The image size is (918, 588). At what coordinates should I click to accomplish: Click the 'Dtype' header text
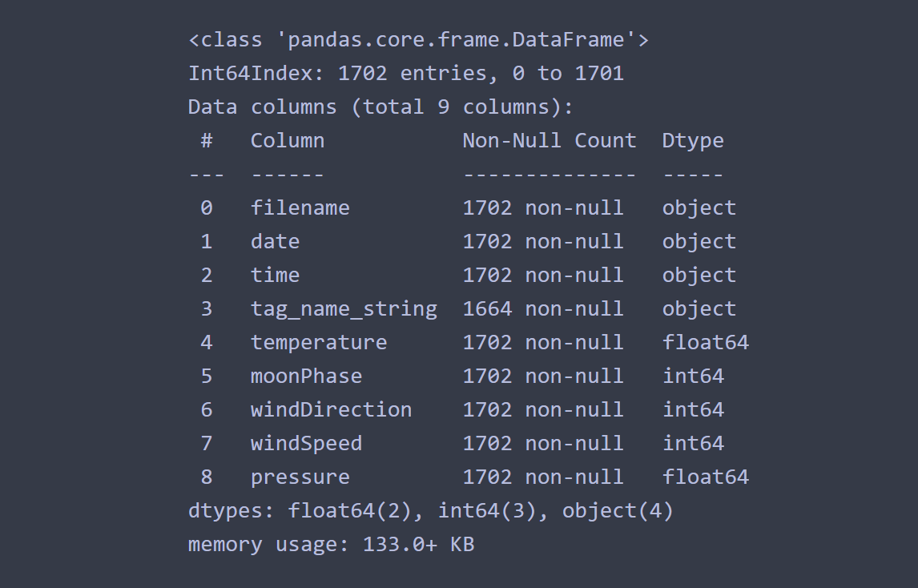(693, 141)
